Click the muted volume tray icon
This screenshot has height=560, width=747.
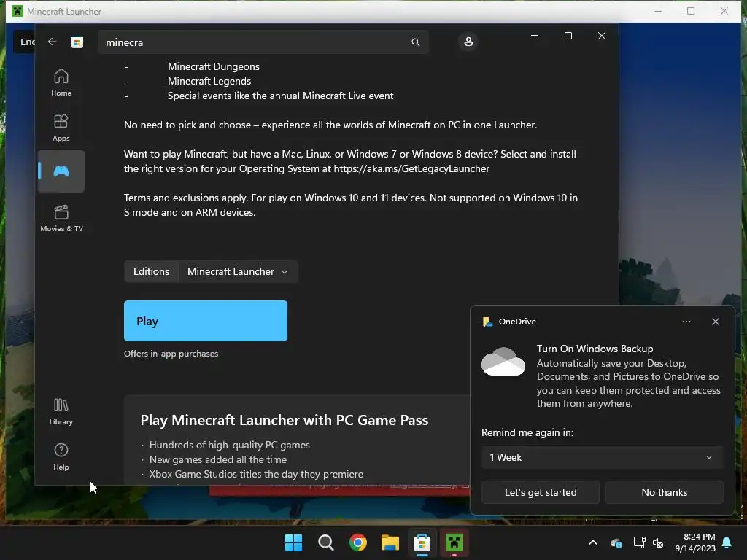point(658,542)
